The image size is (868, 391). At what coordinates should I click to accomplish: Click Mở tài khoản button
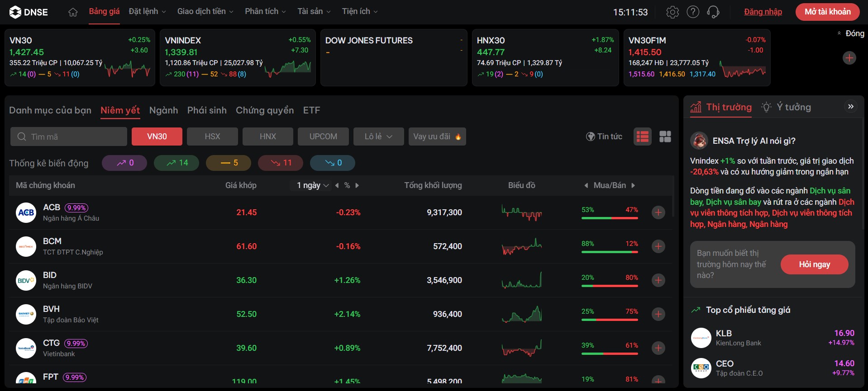[x=828, y=12]
